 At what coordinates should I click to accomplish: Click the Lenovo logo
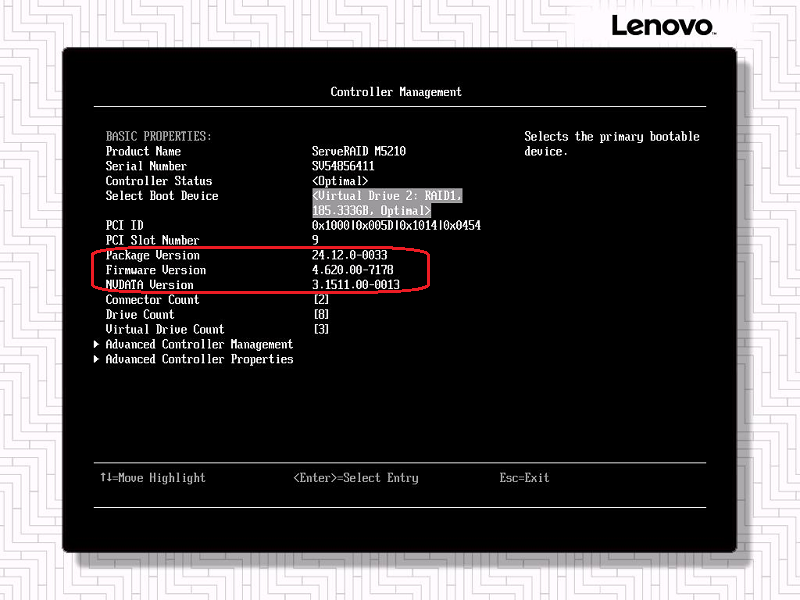click(662, 26)
